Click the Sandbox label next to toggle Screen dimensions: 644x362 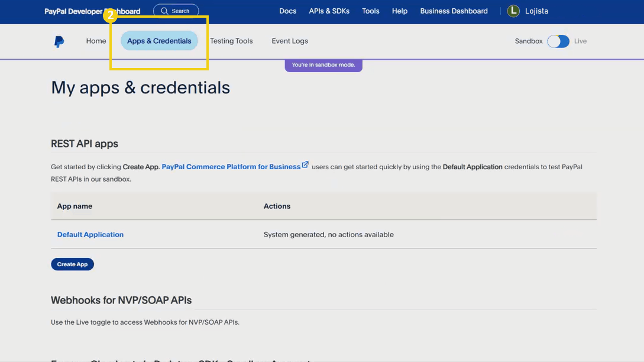coord(529,41)
